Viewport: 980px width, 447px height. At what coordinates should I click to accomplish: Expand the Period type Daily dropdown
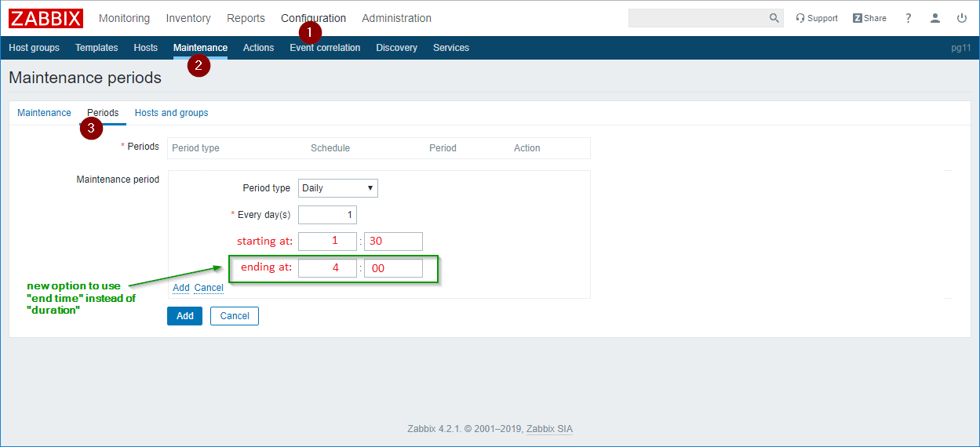(x=338, y=188)
